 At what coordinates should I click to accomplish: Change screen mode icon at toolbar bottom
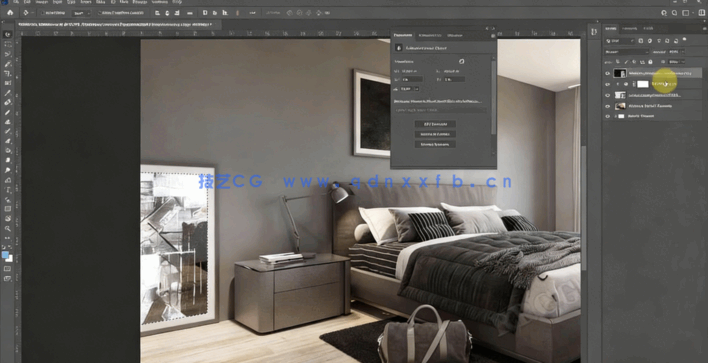click(8, 279)
